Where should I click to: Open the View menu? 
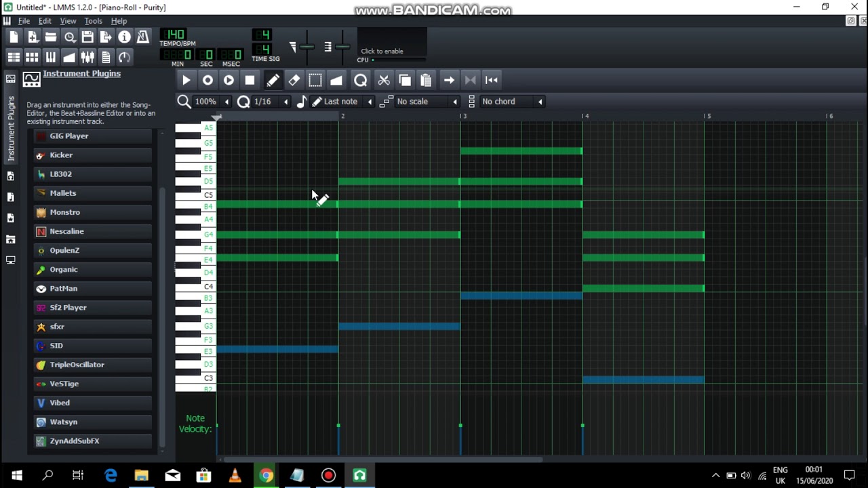(x=68, y=21)
